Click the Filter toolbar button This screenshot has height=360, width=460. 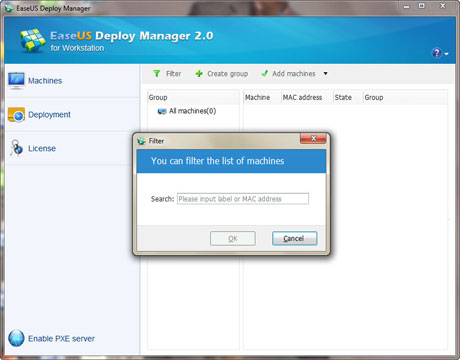coord(167,74)
